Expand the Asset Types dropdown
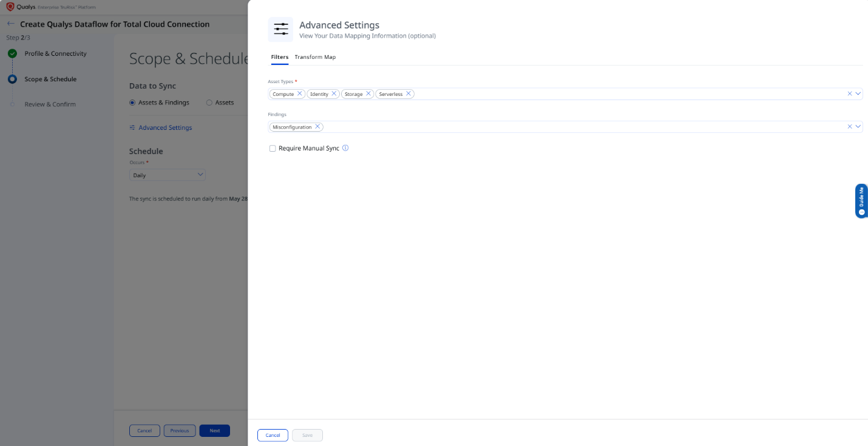Viewport: 868px width, 446px height. coord(858,94)
